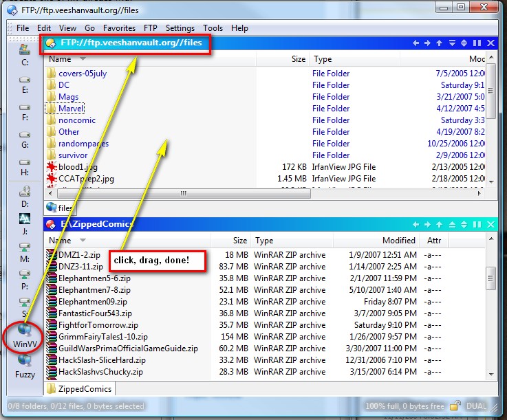This screenshot has width=507, height=420.
Task: Connect to the Fuzzy FTP shortcut
Action: point(25,366)
